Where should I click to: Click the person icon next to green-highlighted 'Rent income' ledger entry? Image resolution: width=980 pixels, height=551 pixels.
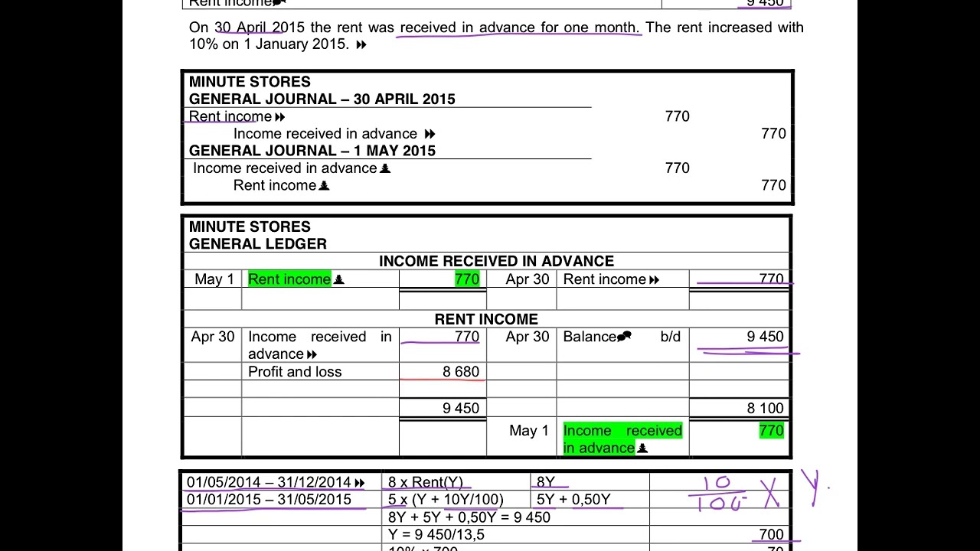tap(339, 280)
